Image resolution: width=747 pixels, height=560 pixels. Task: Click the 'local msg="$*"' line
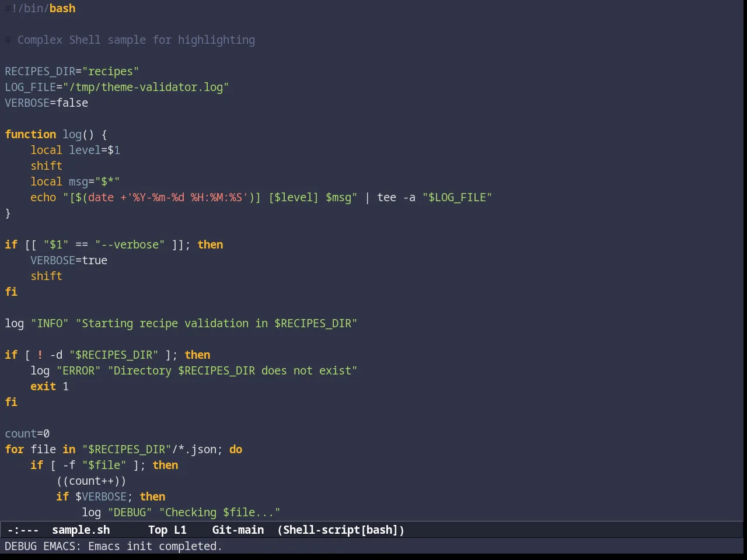(x=75, y=181)
